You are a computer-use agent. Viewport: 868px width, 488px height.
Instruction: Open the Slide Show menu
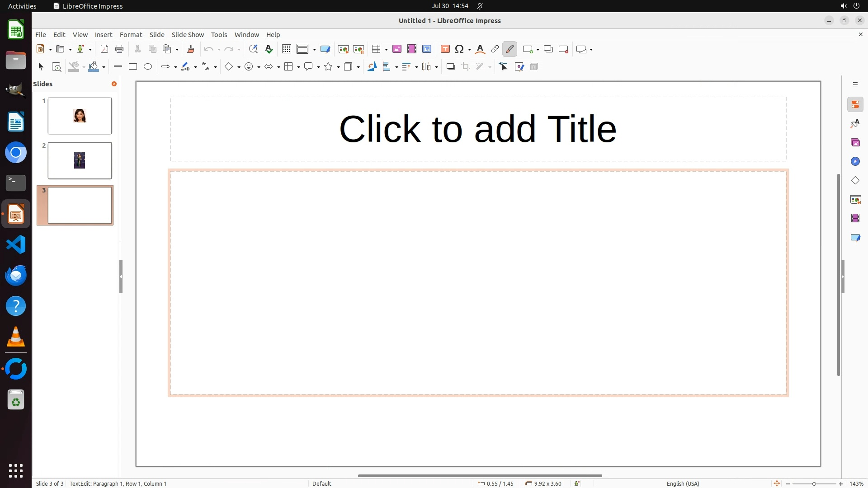point(188,35)
